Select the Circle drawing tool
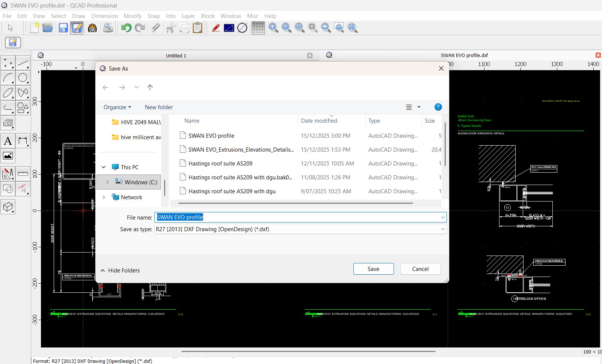 [23, 78]
